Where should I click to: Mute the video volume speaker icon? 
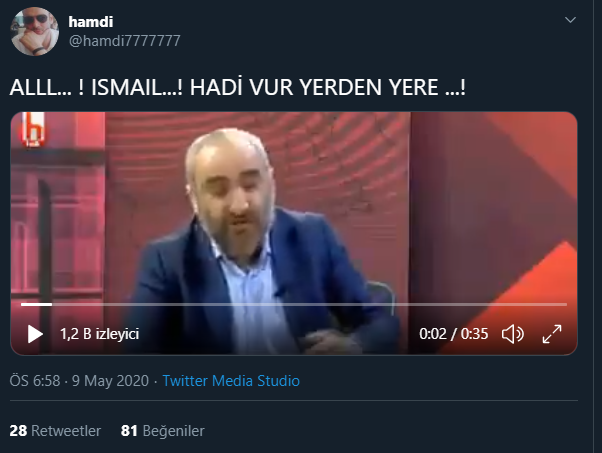(x=513, y=334)
